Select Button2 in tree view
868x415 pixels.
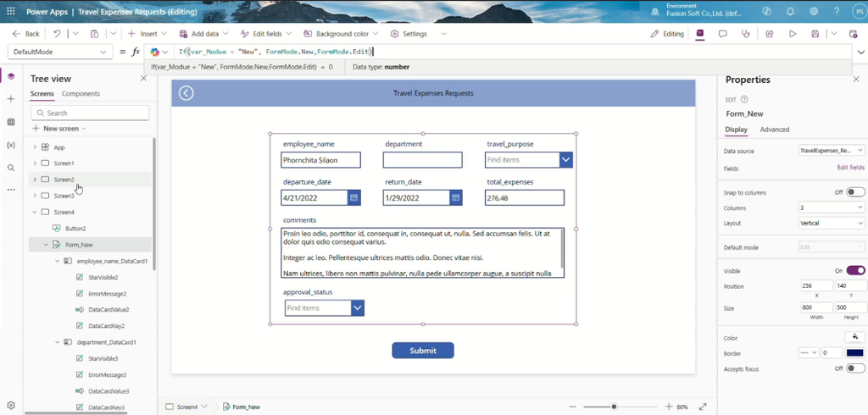coord(75,228)
